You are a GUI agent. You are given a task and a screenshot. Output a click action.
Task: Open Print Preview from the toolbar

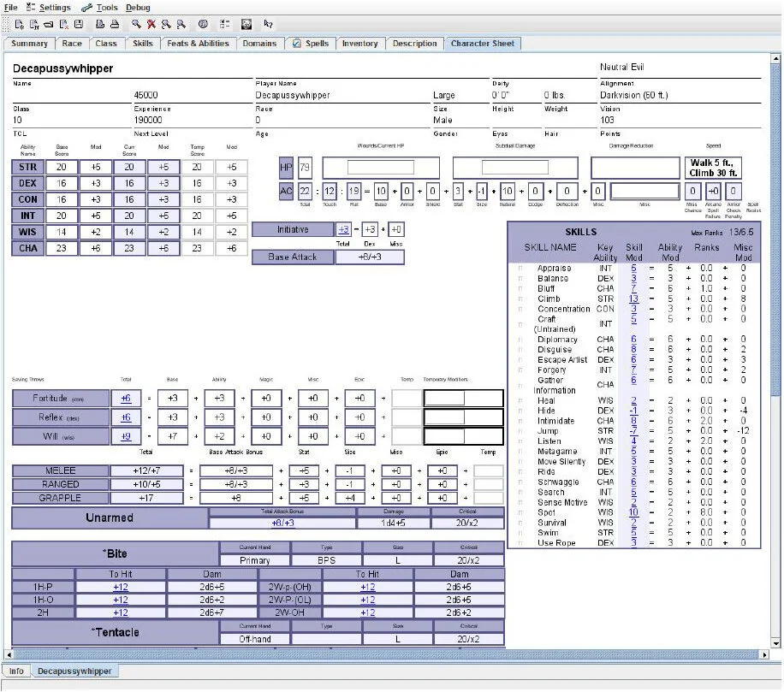(100, 24)
